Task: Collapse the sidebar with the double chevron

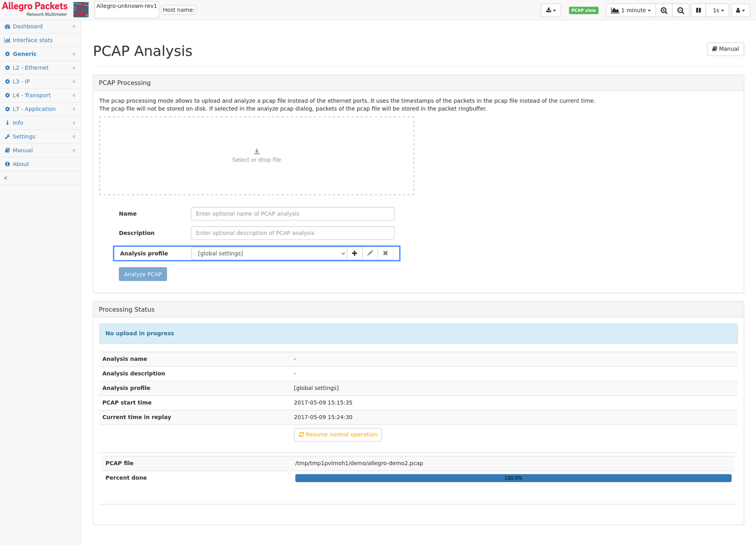Action: coord(6,178)
